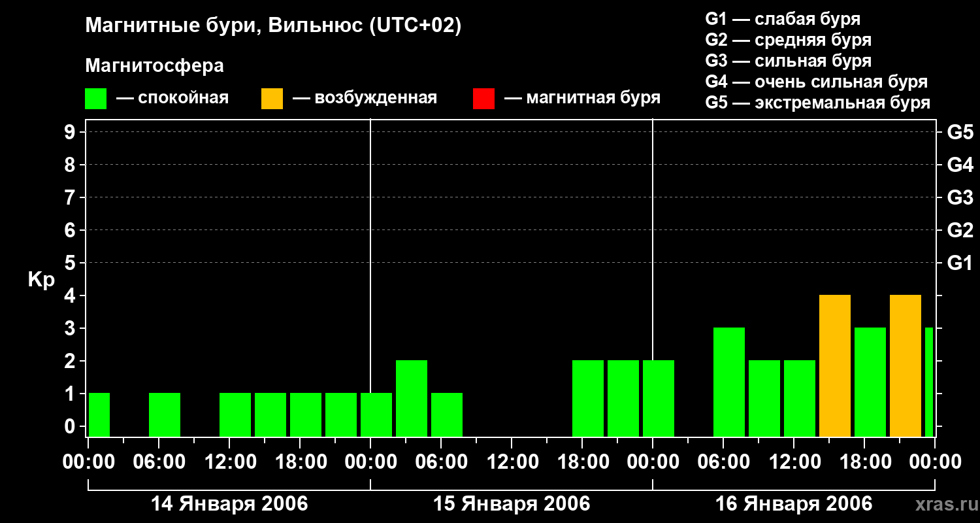The image size is (980, 523).
Task: Click the '— спокойная' legend label
Action: (x=172, y=99)
